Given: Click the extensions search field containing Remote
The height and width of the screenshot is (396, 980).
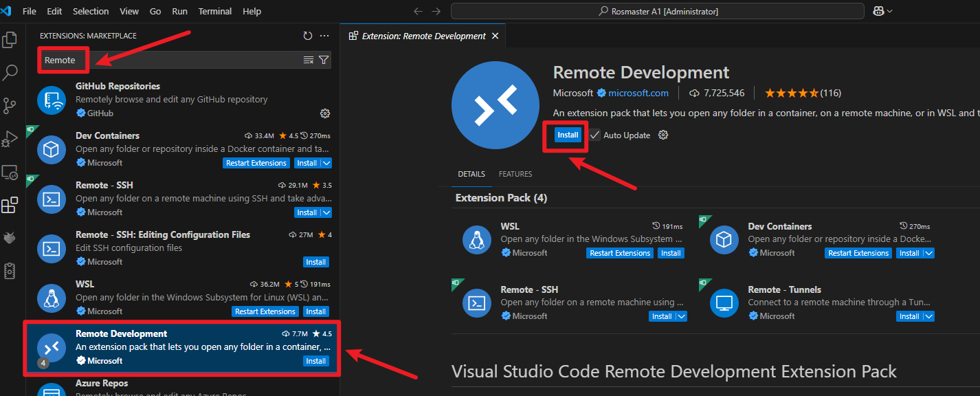Looking at the screenshot, I should pyautogui.click(x=172, y=60).
